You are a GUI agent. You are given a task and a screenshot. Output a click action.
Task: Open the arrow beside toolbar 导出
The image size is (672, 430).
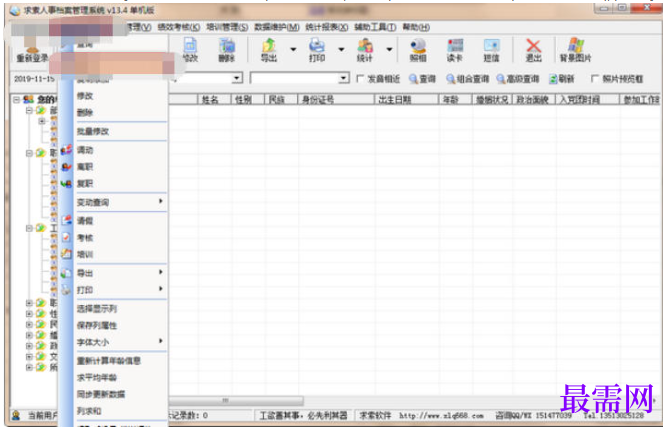293,50
